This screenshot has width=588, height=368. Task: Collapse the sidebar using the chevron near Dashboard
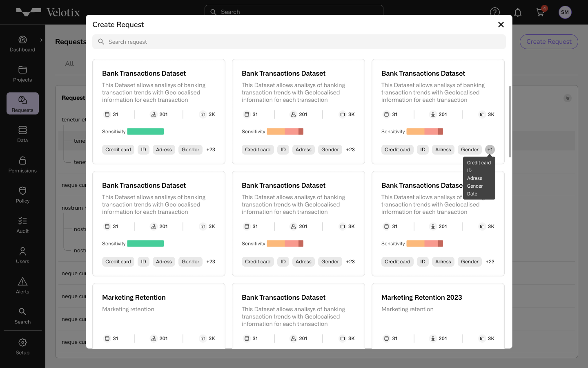click(x=41, y=40)
